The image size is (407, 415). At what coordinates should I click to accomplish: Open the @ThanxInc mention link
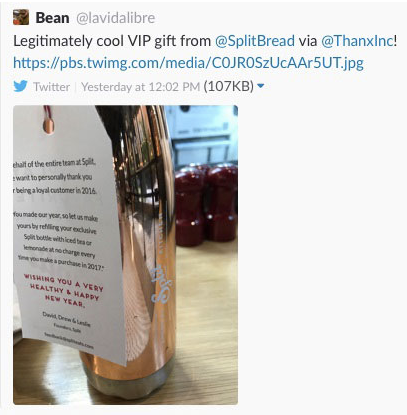pos(357,41)
